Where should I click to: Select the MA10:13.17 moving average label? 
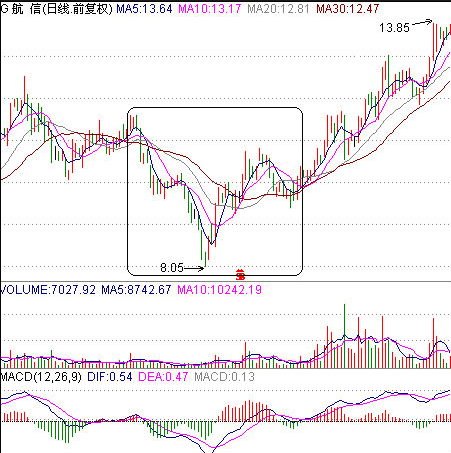(210, 9)
